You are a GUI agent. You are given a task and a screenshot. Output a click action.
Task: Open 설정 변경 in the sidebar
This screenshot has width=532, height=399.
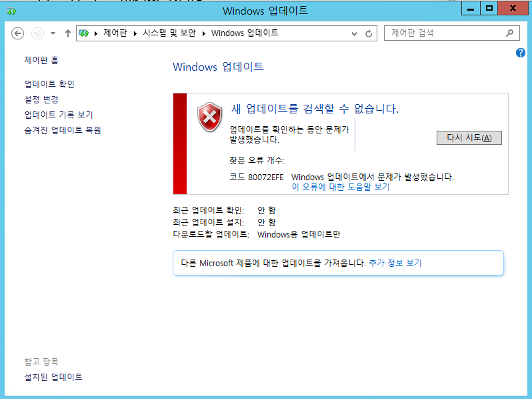pyautogui.click(x=41, y=99)
